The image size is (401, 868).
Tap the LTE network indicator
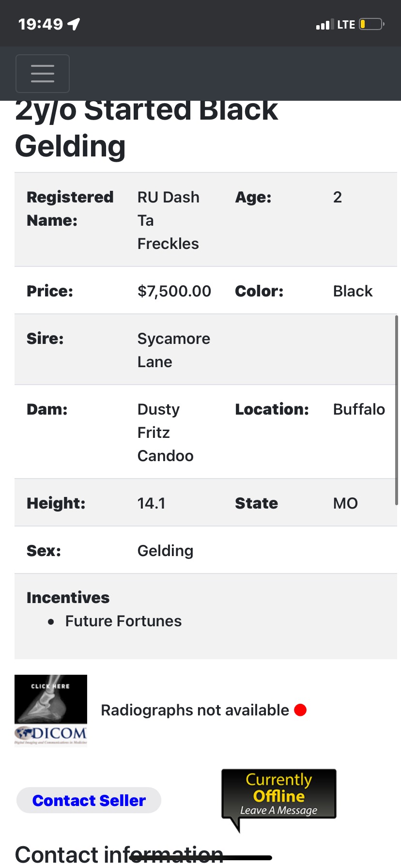(346, 24)
